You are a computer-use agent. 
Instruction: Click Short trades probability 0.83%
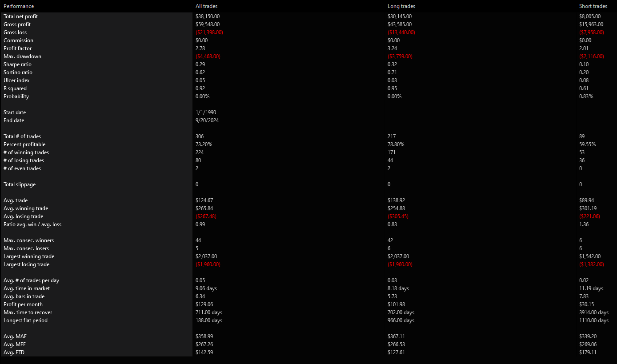[x=586, y=96]
